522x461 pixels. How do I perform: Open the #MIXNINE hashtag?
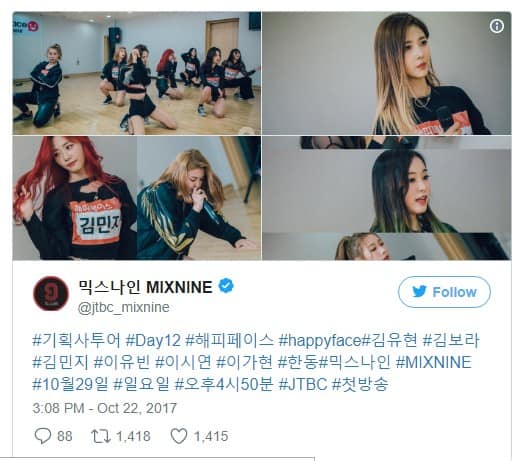pos(434,362)
